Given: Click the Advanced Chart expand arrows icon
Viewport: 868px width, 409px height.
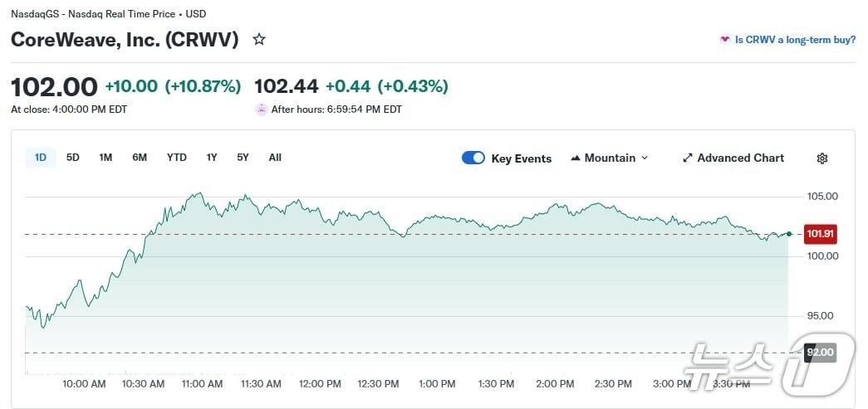Looking at the screenshot, I should [687, 158].
